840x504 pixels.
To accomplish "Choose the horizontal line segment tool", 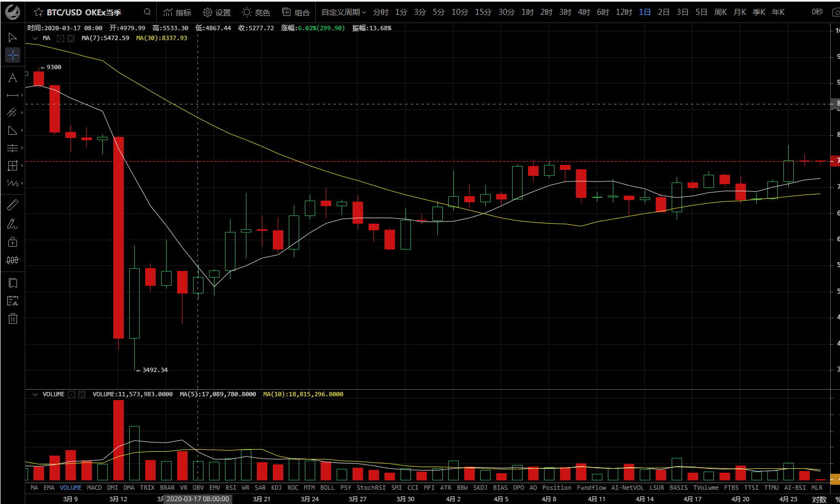I will pos(12,95).
